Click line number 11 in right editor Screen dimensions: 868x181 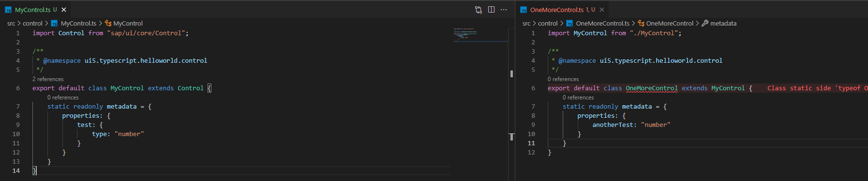[x=531, y=143]
